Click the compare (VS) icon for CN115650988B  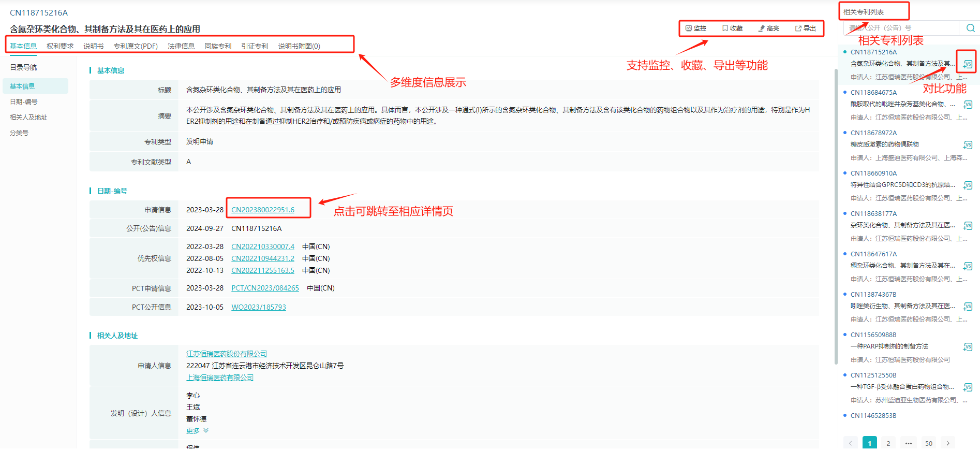pos(968,347)
